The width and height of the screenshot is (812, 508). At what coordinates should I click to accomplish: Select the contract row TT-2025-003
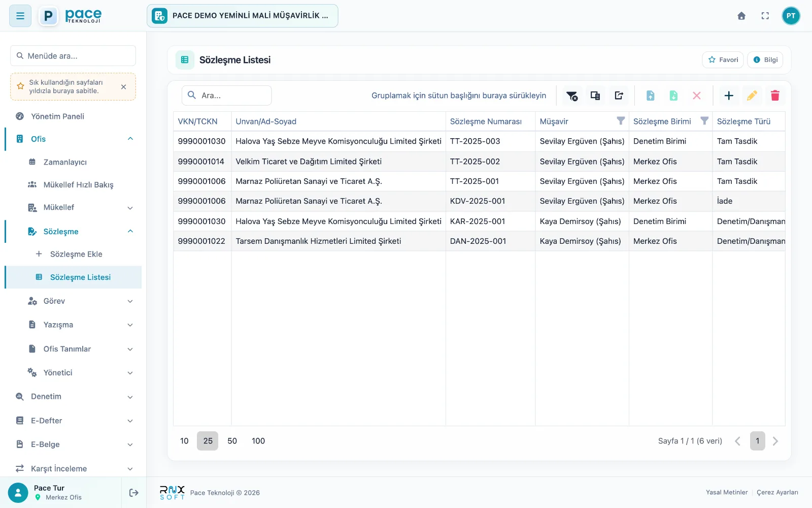pyautogui.click(x=479, y=141)
